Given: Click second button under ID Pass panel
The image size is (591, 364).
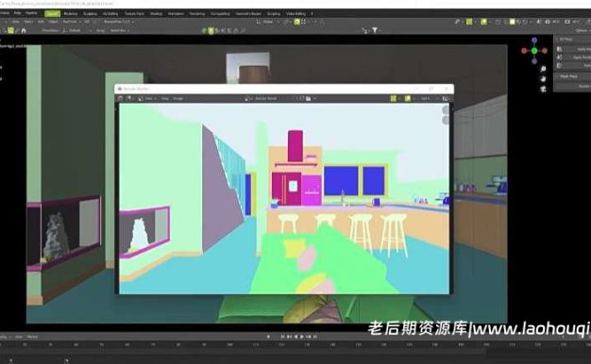Looking at the screenshot, I should click(x=574, y=58).
